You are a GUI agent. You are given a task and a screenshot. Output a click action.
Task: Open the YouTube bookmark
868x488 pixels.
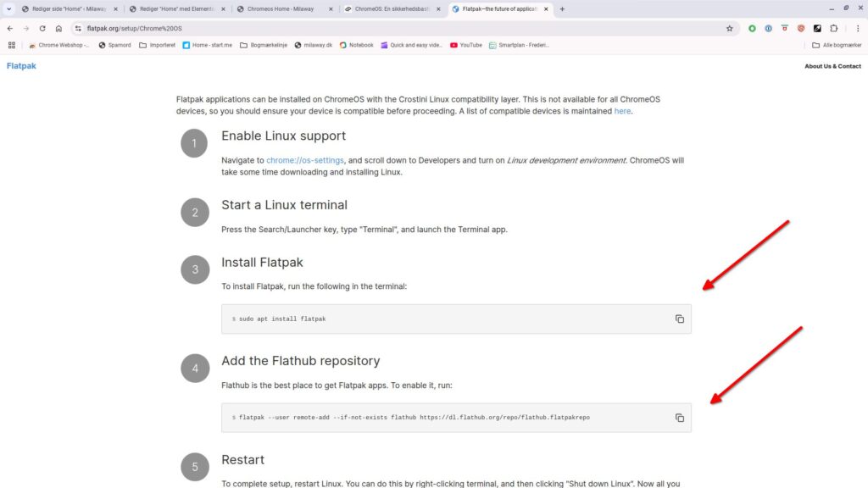tap(465, 45)
